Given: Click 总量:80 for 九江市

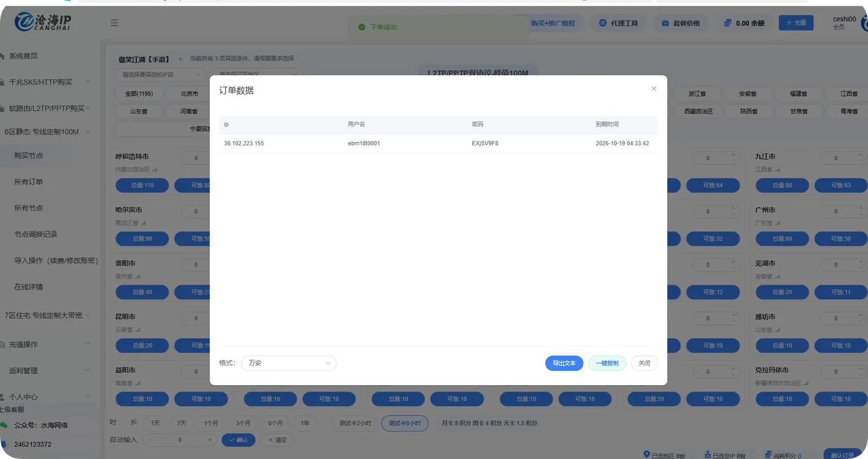Looking at the screenshot, I should coord(782,185).
